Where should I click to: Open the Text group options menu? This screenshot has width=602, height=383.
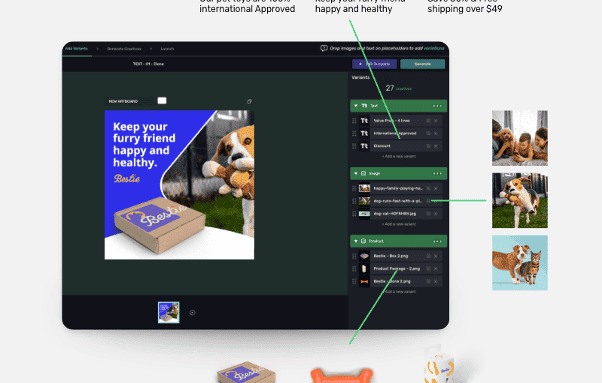[437, 106]
